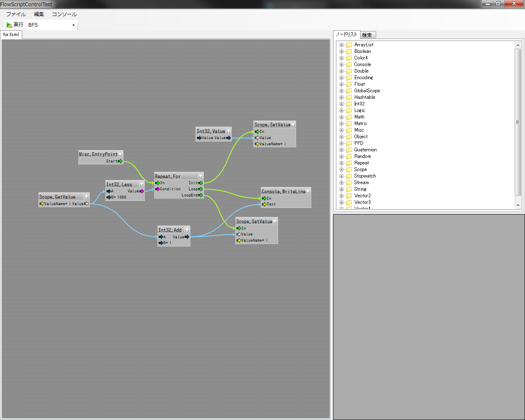Expand the Repeat folder in node list
Screen dimensions: 525x420
[341, 163]
